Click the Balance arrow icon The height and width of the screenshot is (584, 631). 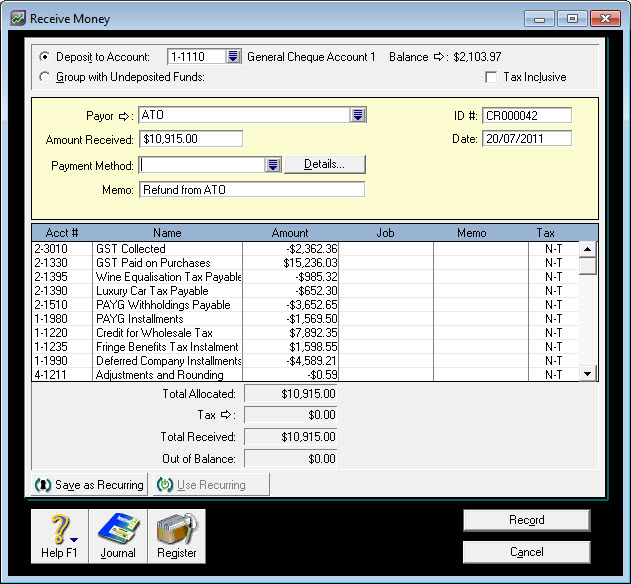[439, 57]
